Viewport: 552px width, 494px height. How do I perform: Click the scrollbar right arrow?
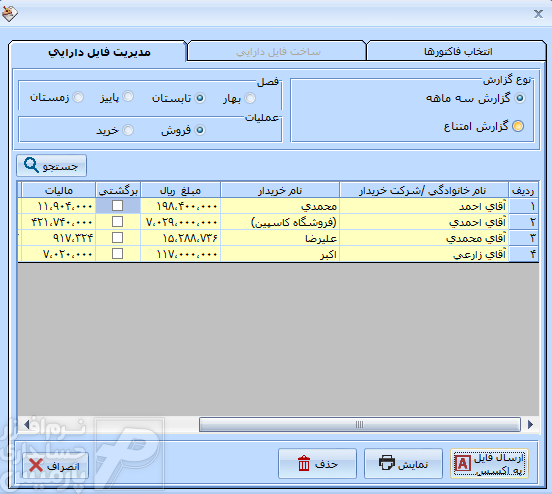[x=531, y=424]
